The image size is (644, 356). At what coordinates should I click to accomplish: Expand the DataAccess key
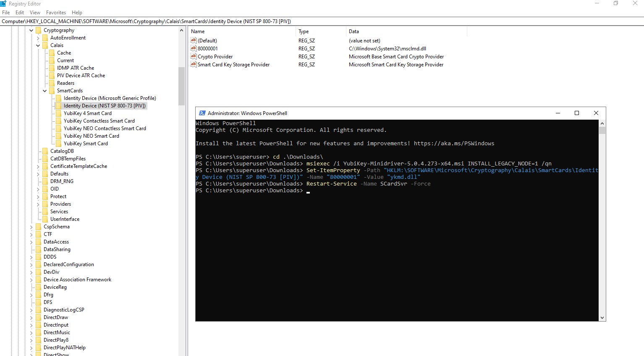click(x=31, y=242)
